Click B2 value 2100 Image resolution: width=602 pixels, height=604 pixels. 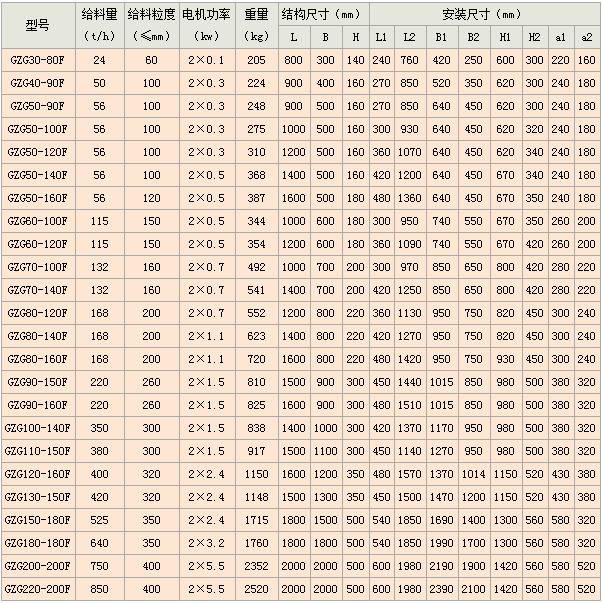473,589
